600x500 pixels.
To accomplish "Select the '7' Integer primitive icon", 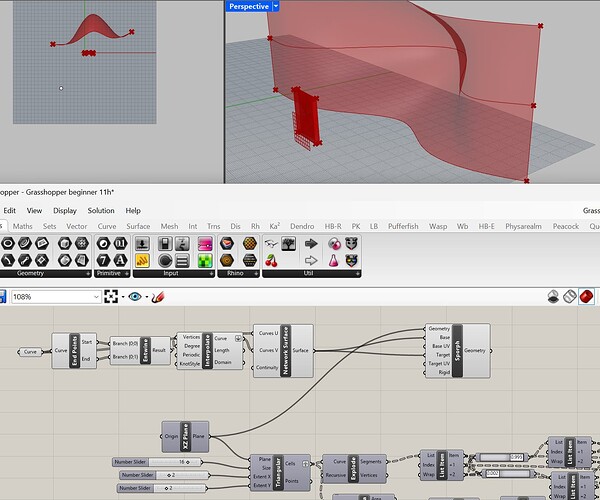I will point(104,261).
